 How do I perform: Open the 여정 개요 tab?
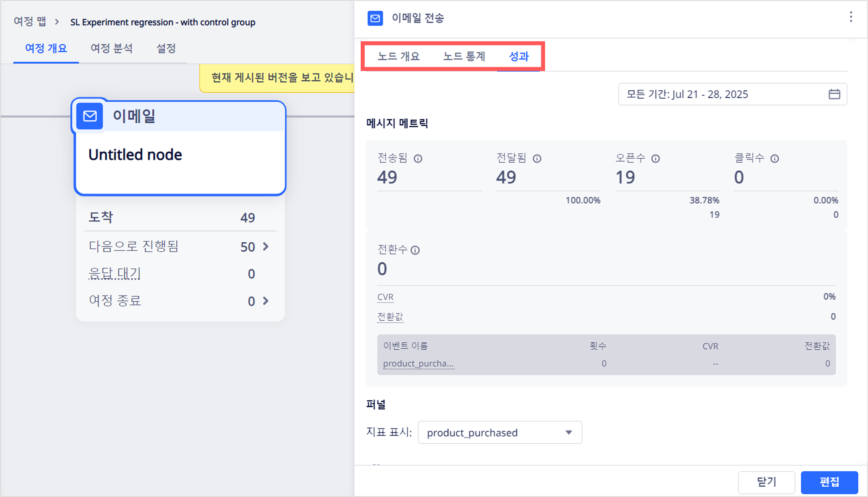46,48
